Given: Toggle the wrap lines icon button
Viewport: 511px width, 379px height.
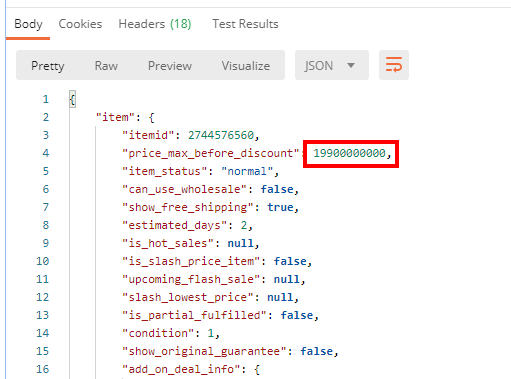Looking at the screenshot, I should click(x=394, y=65).
